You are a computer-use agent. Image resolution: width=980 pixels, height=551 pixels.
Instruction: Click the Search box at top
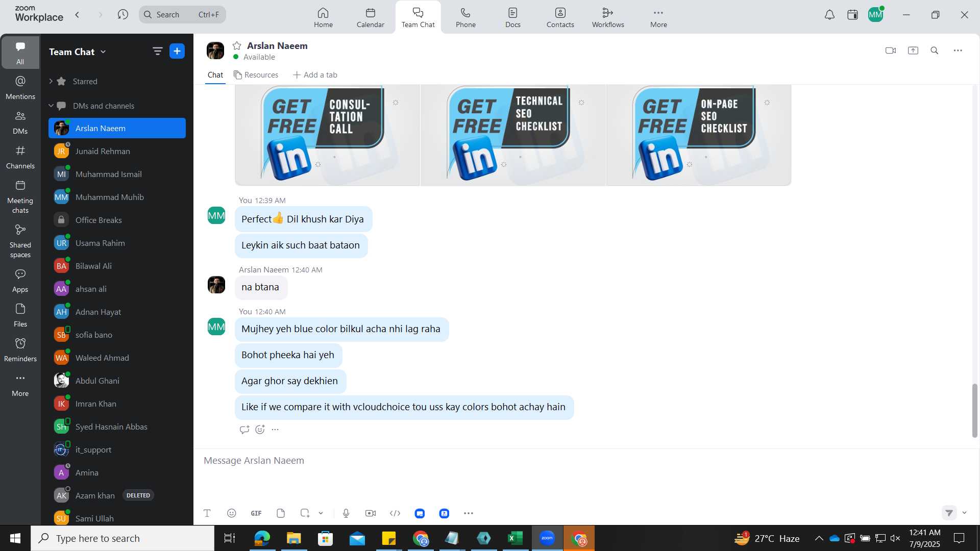point(182,14)
